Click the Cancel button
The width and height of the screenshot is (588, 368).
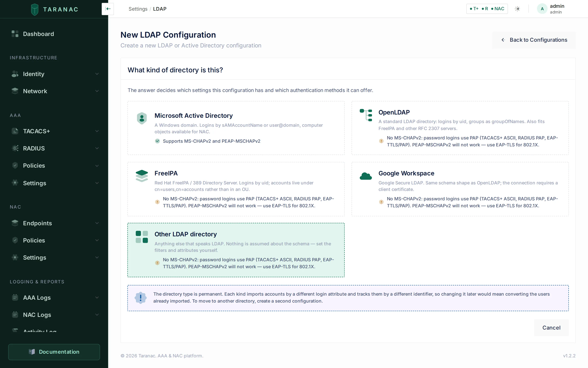tap(551, 328)
